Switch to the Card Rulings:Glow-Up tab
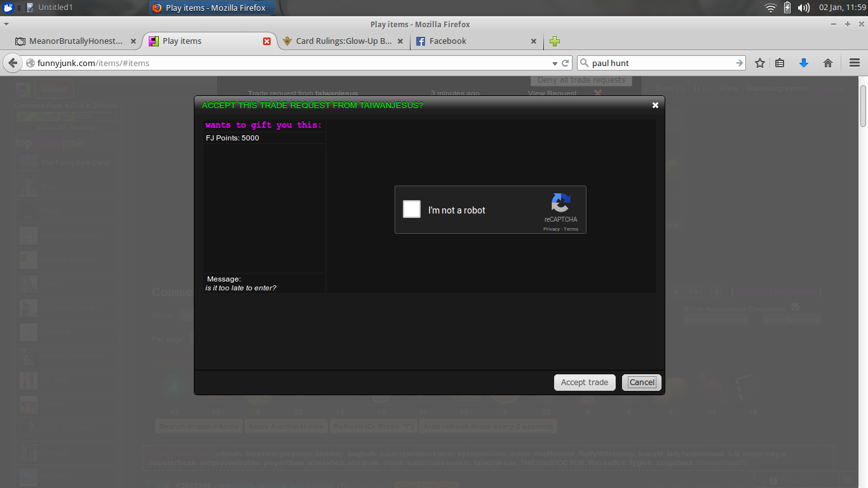Image resolution: width=868 pixels, height=488 pixels. [x=343, y=41]
